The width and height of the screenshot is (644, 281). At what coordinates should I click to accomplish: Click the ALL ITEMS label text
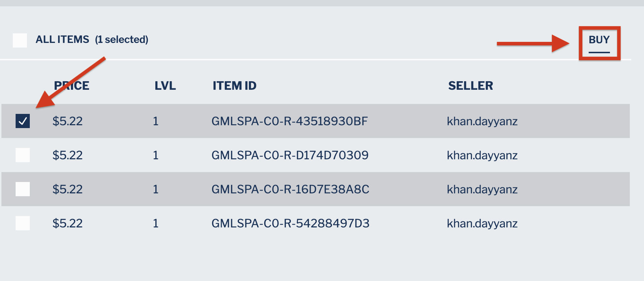point(62,39)
